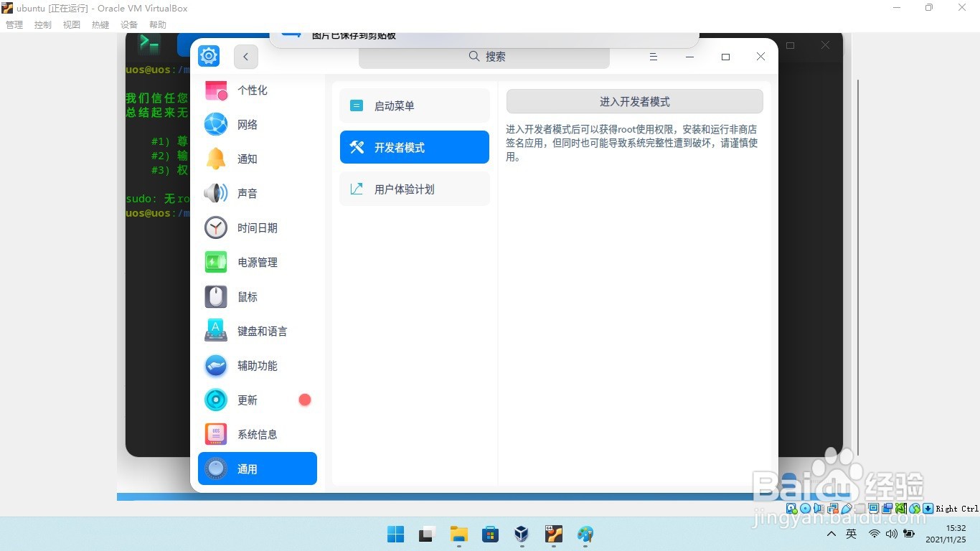Close the control center window
The image size is (980, 551).
(x=760, y=57)
